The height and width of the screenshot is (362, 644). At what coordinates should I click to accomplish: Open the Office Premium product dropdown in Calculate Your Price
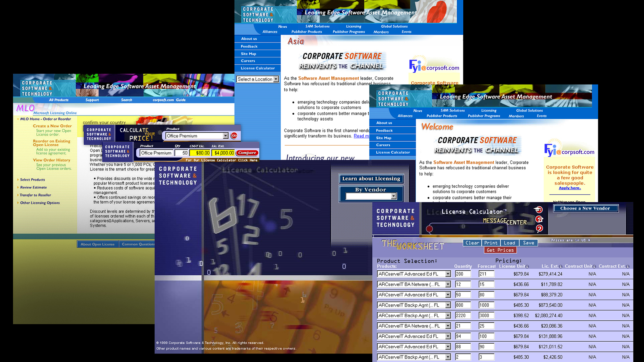[197, 136]
